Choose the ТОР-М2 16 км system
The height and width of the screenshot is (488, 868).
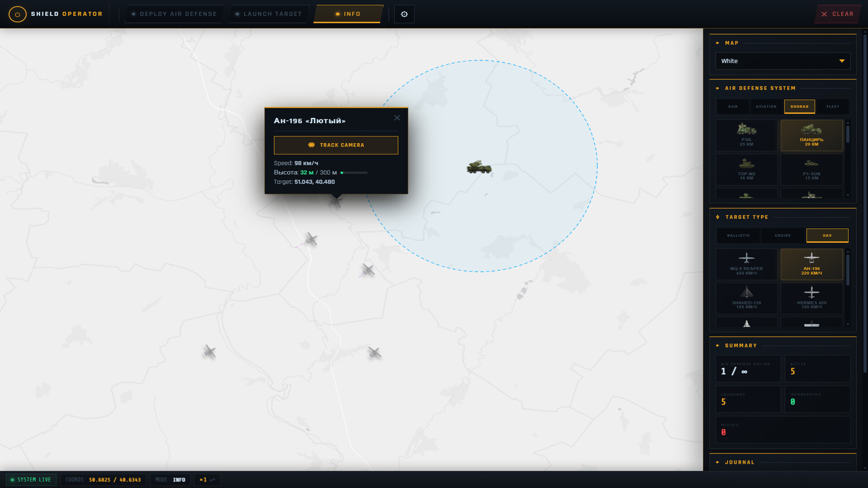(746, 169)
